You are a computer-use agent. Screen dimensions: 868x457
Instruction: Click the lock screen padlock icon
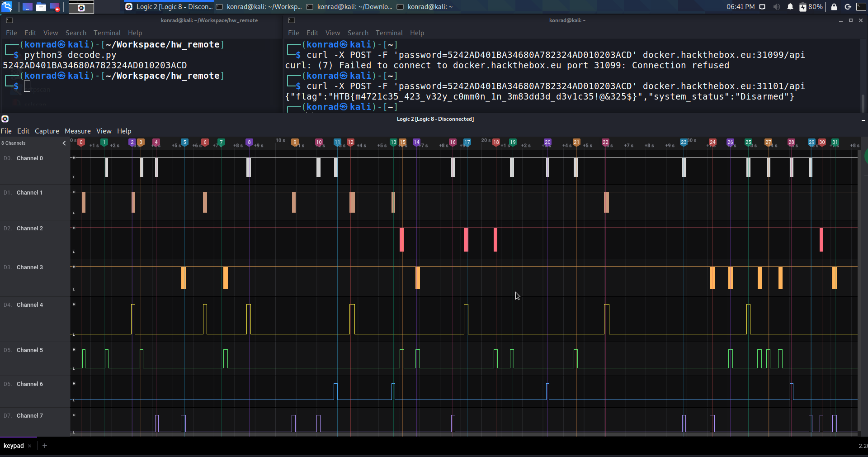coord(834,7)
